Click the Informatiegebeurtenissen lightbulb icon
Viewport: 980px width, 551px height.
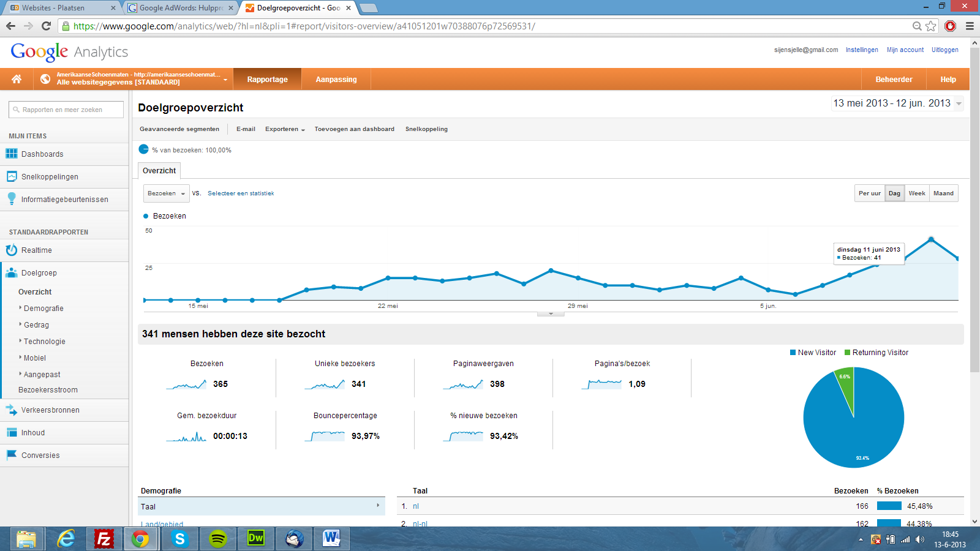pos(12,199)
